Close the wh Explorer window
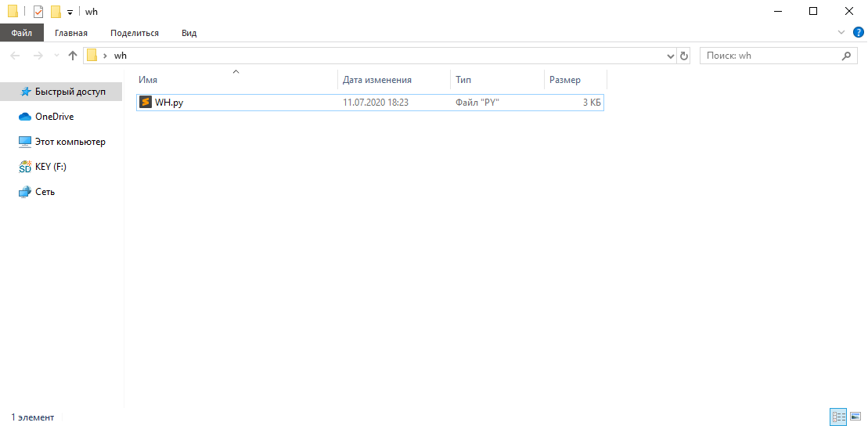The height and width of the screenshot is (426, 868). 849,11
